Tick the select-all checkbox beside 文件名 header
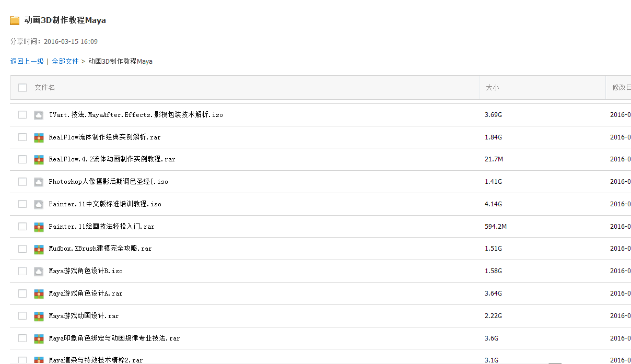The image size is (631, 364). click(22, 88)
